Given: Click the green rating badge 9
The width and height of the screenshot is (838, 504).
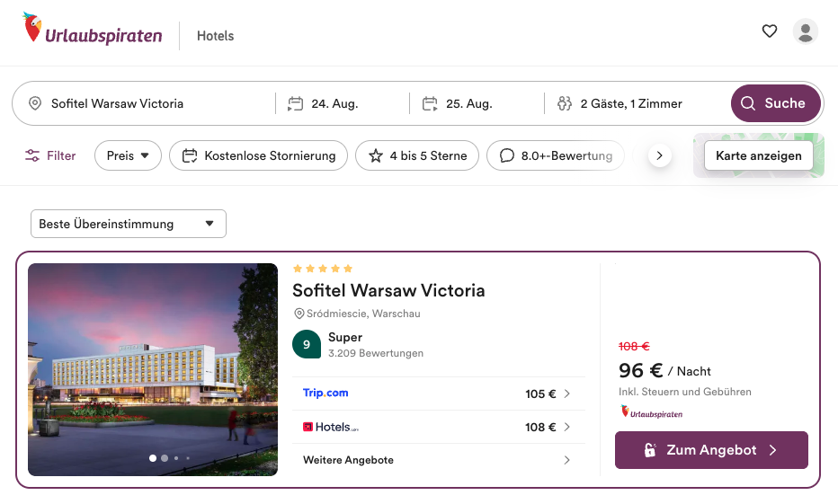Looking at the screenshot, I should 307,344.
